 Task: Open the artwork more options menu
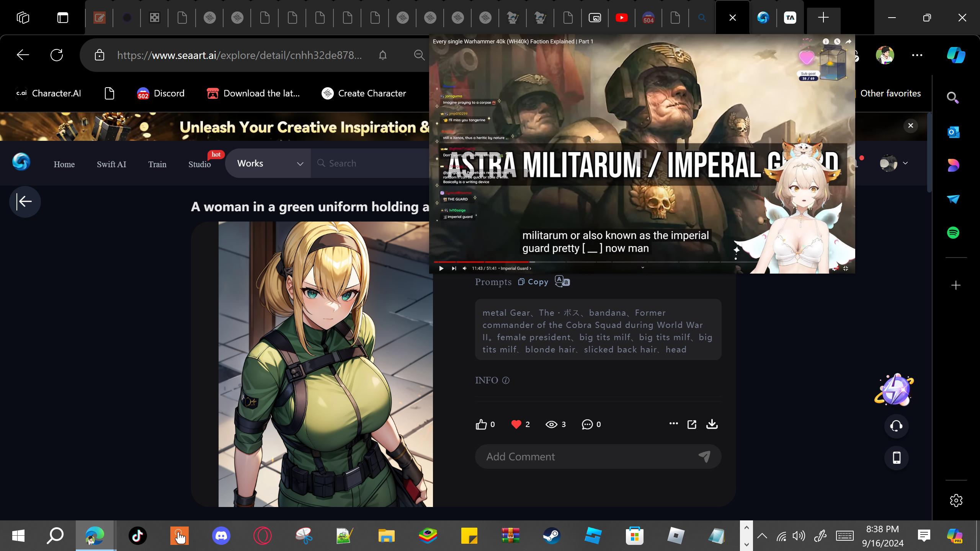tap(673, 423)
